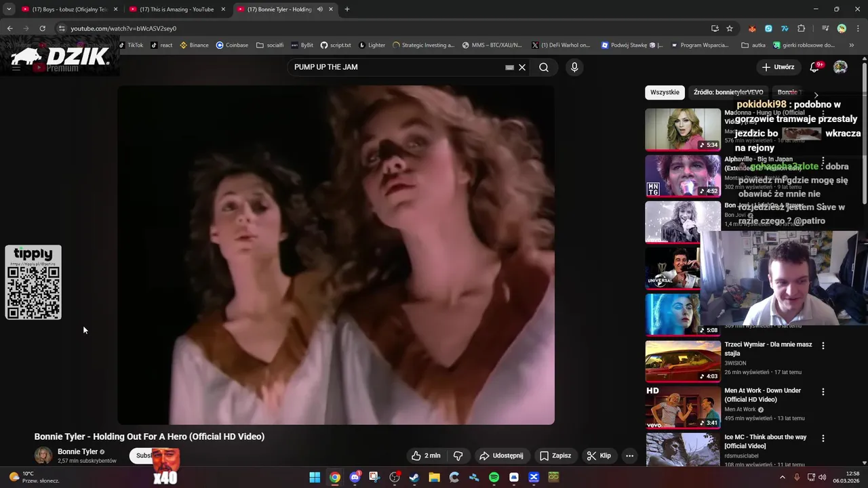This screenshot has height=488, width=868.
Task: Open Bonnie Tyler channel avatar
Action: click(x=43, y=455)
